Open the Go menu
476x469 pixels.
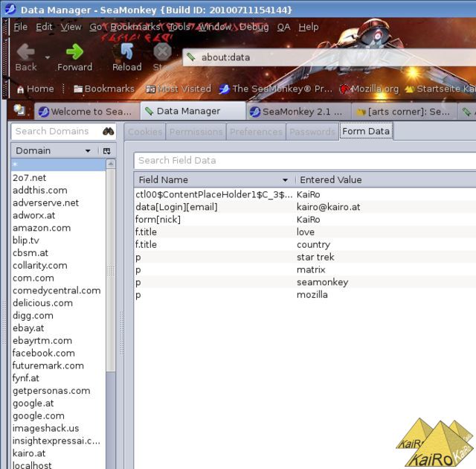pos(96,27)
